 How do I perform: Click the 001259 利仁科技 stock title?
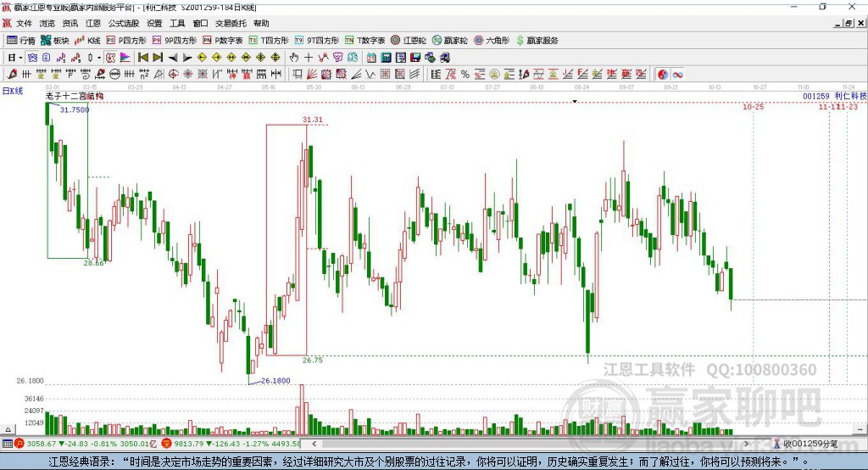pyautogui.click(x=835, y=96)
